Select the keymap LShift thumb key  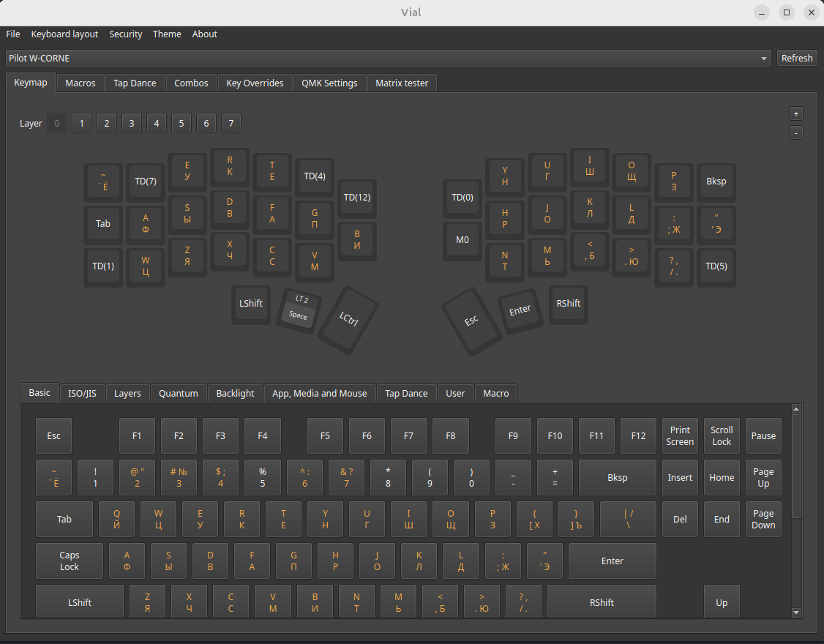click(x=251, y=304)
